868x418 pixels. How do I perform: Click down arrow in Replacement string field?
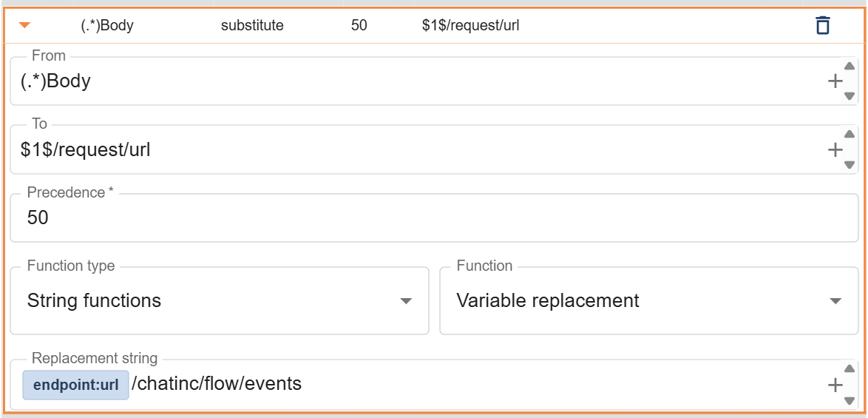pyautogui.click(x=850, y=401)
